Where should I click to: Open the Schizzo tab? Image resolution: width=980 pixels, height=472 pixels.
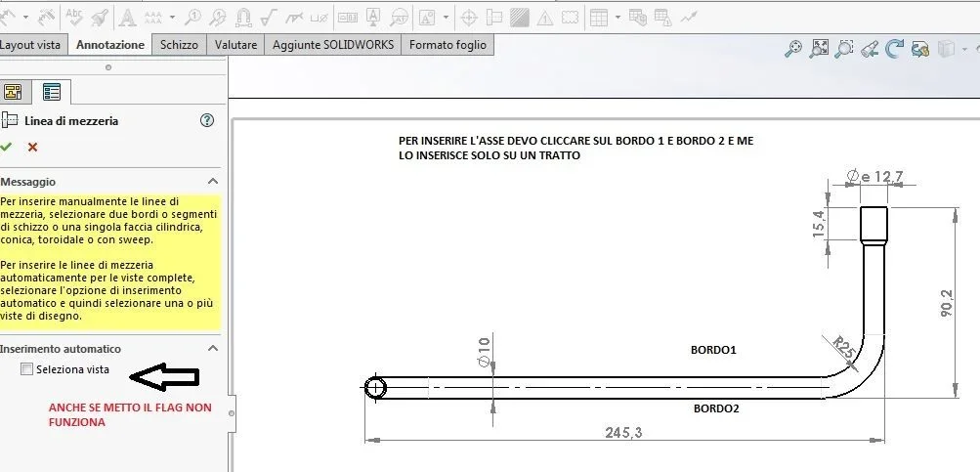click(179, 45)
